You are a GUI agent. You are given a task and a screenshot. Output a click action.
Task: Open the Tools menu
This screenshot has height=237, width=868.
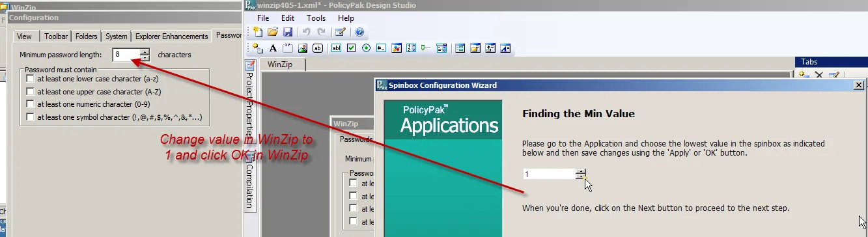coord(316,18)
